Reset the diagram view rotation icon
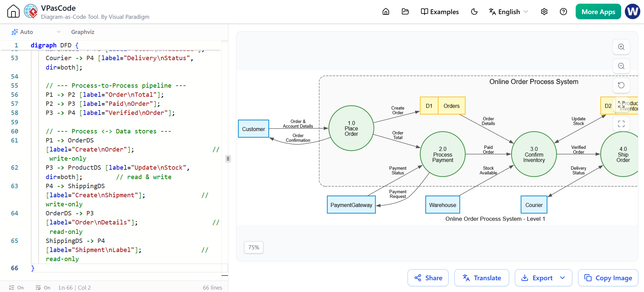 coord(621,85)
